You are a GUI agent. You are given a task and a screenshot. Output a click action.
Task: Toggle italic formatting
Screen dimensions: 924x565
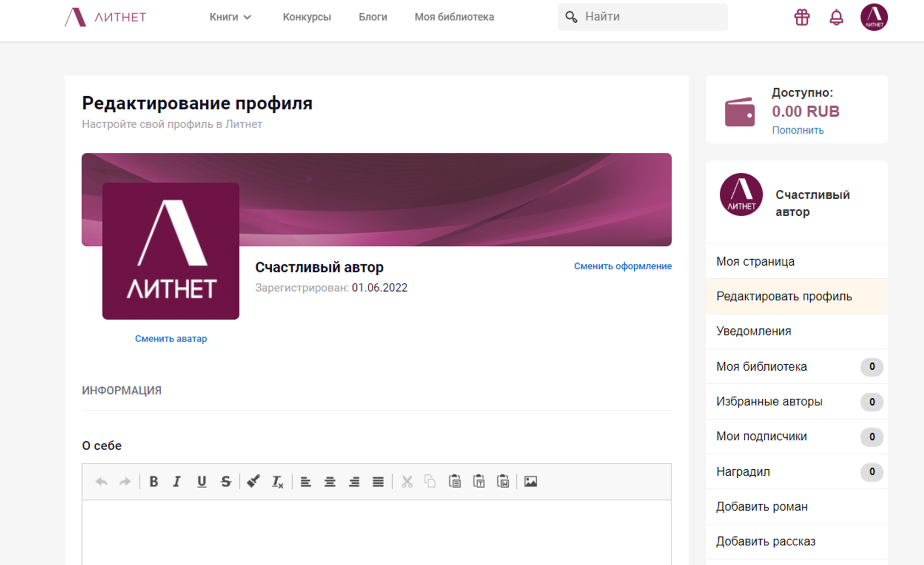[177, 482]
